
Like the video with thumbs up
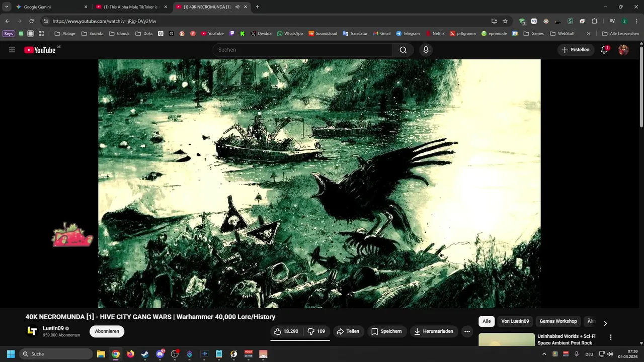tap(286, 331)
